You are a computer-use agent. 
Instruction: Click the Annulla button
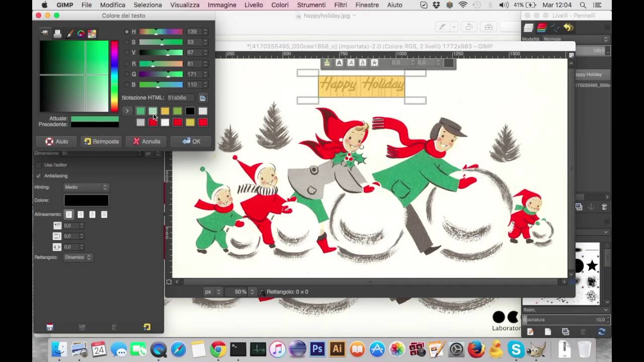coord(146,141)
